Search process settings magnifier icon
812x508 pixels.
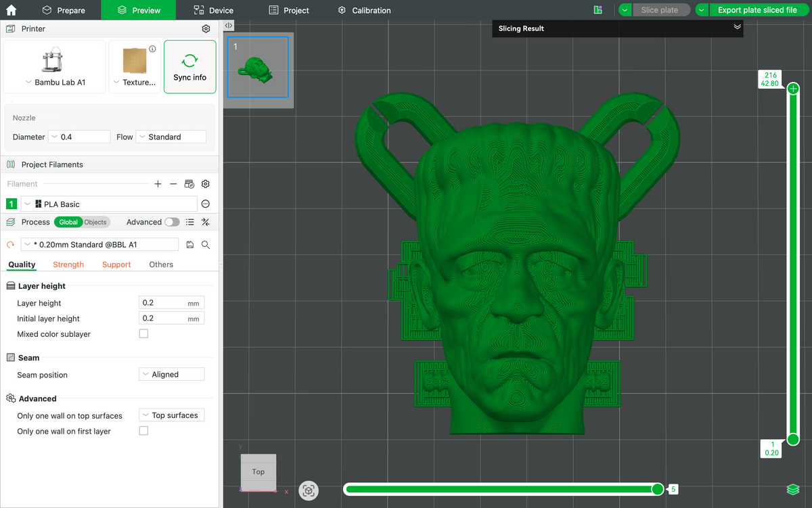click(x=206, y=245)
